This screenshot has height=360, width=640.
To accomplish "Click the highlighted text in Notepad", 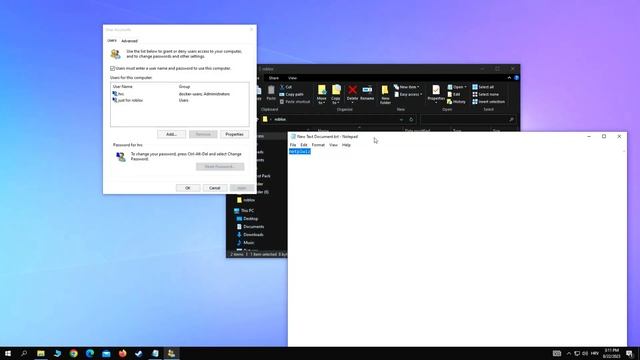I will point(300,151).
